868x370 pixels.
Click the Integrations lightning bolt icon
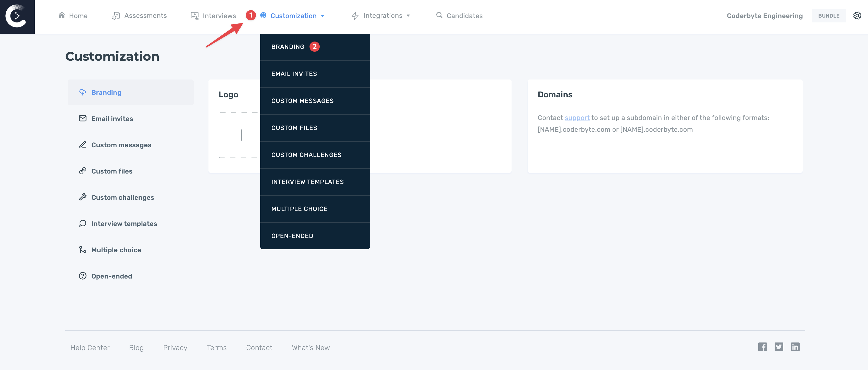click(x=355, y=16)
